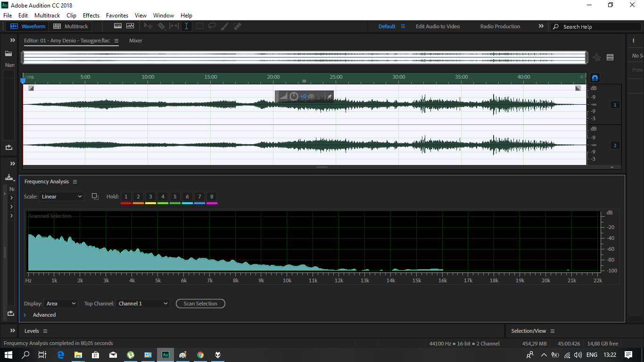
Task: Show the Spectral Pitch Display
Action: pos(130,26)
